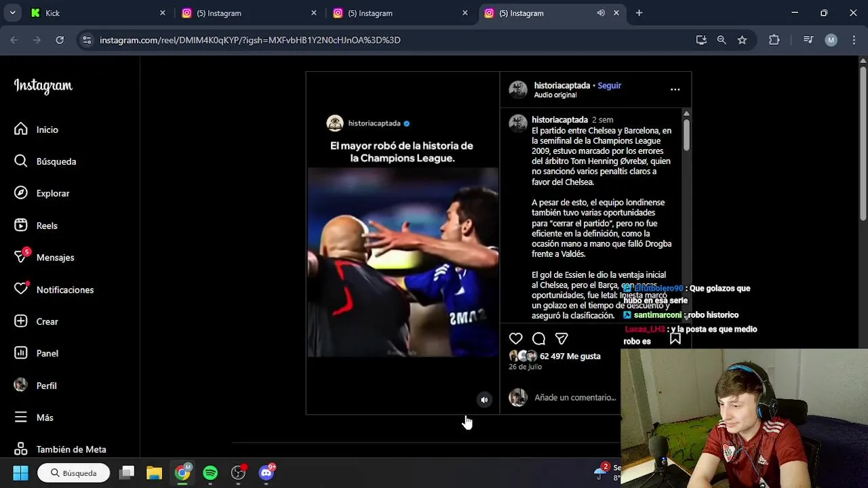Open a new browser tab

639,13
